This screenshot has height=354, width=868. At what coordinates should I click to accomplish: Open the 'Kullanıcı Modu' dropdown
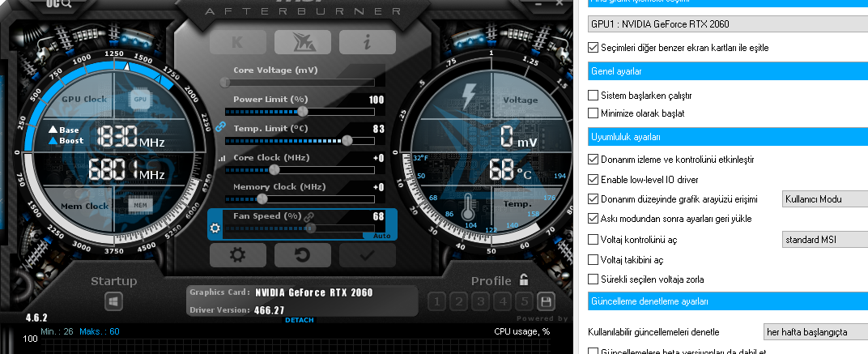[x=825, y=199]
